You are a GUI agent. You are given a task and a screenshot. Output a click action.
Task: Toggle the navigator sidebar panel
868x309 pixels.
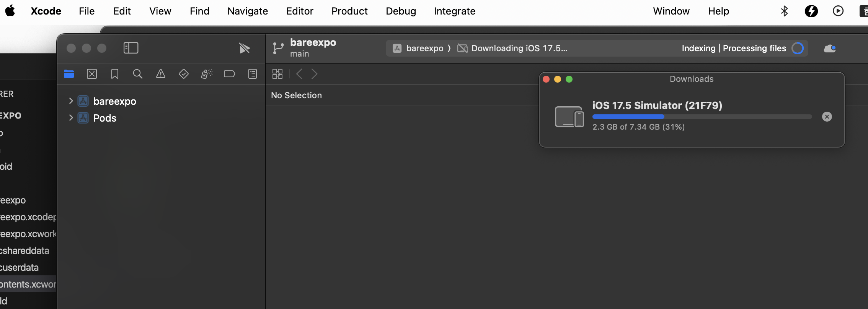(131, 48)
